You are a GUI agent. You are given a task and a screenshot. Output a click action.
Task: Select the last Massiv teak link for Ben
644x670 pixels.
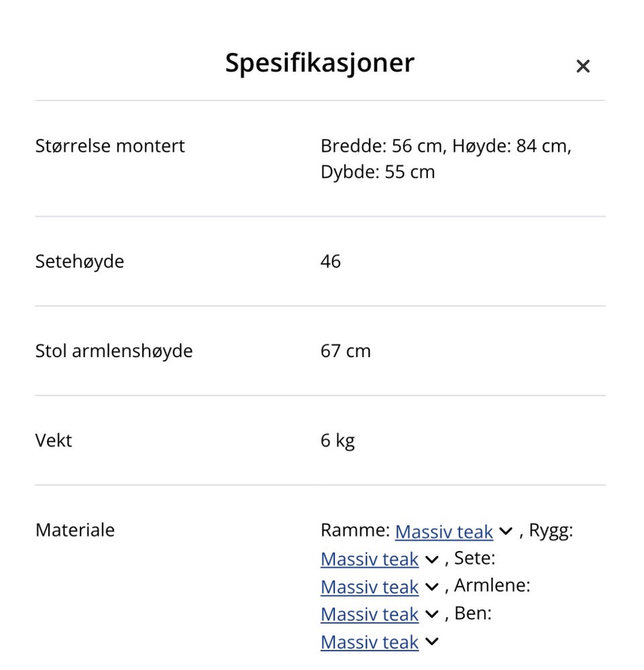[368, 642]
